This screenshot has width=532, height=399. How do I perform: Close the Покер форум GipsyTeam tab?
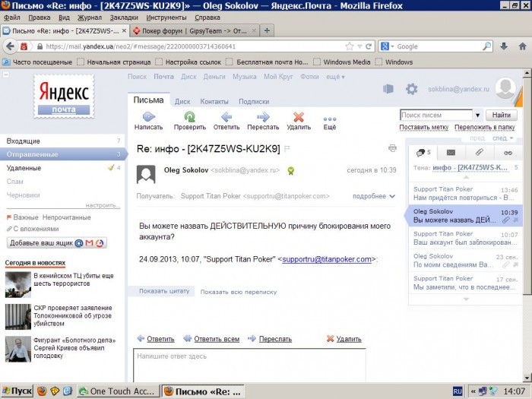(253, 30)
